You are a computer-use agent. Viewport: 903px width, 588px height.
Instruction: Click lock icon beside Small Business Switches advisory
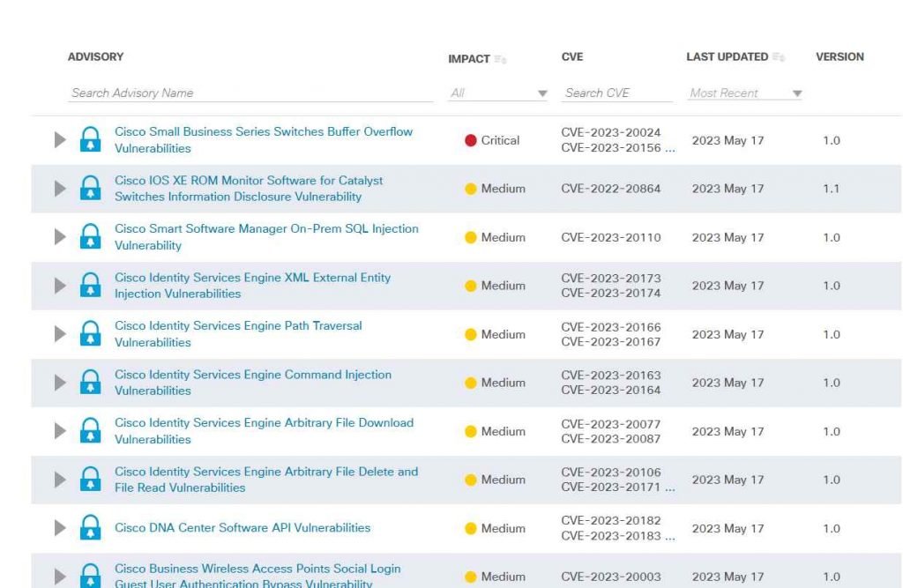[90, 140]
